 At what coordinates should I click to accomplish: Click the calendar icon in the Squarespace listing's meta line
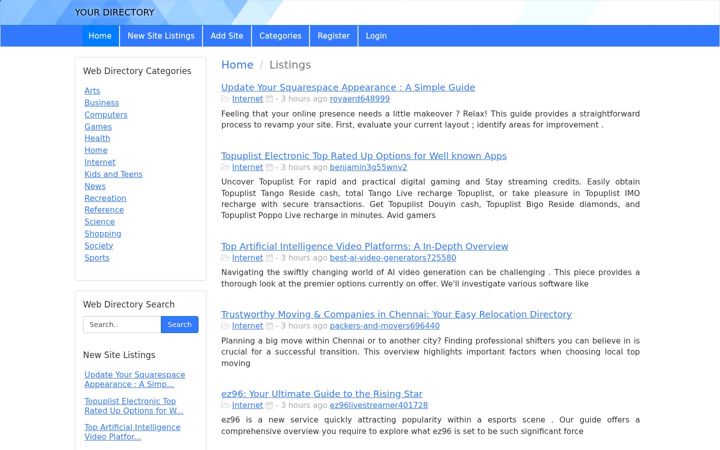point(270,99)
